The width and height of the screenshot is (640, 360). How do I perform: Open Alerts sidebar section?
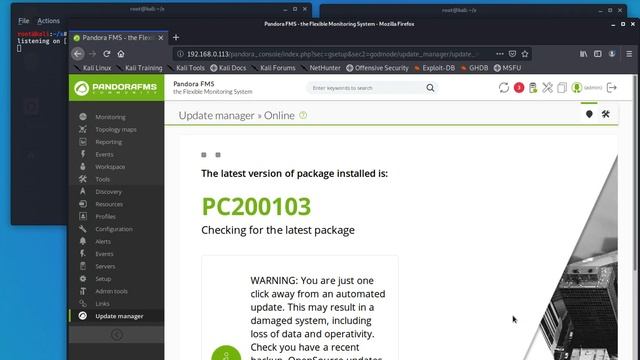103,242
